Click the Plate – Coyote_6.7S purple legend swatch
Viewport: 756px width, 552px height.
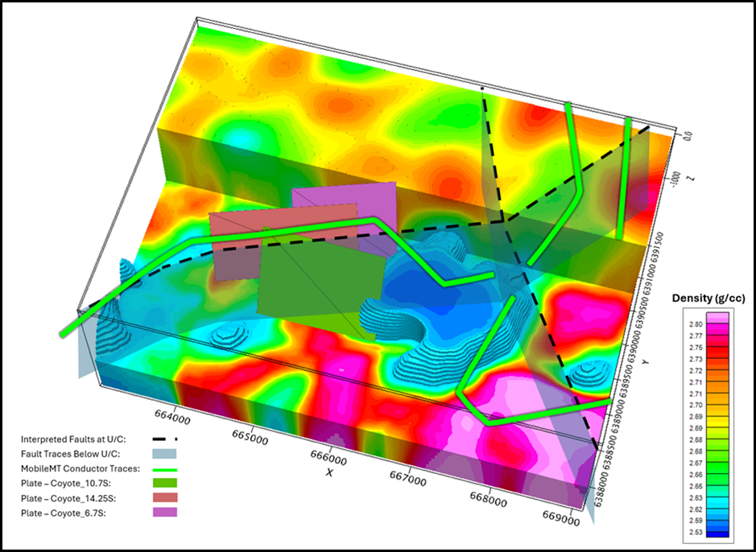[165, 512]
